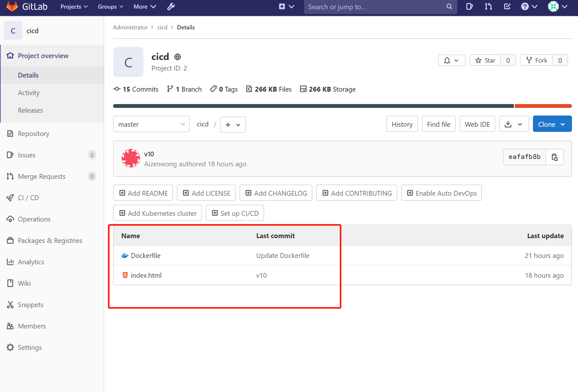Open the to-do list icon

tap(507, 7)
